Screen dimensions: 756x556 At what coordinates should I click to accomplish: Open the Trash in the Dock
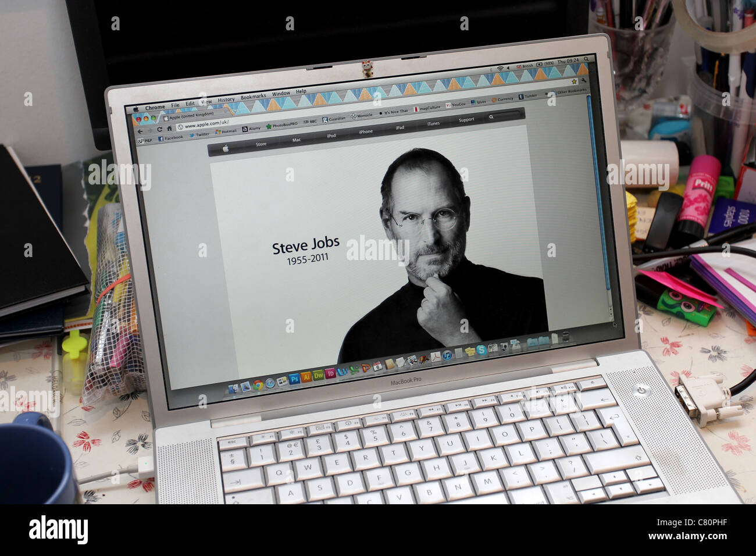click(565, 337)
